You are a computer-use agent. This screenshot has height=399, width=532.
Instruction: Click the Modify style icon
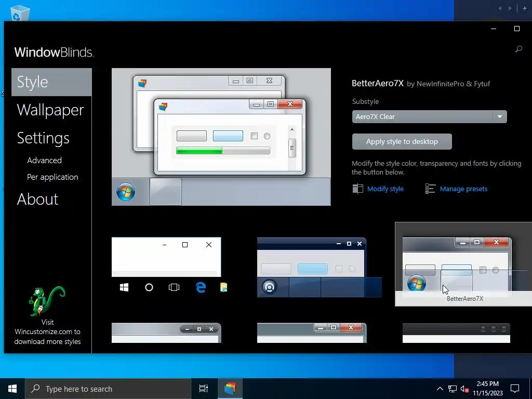[x=357, y=189]
